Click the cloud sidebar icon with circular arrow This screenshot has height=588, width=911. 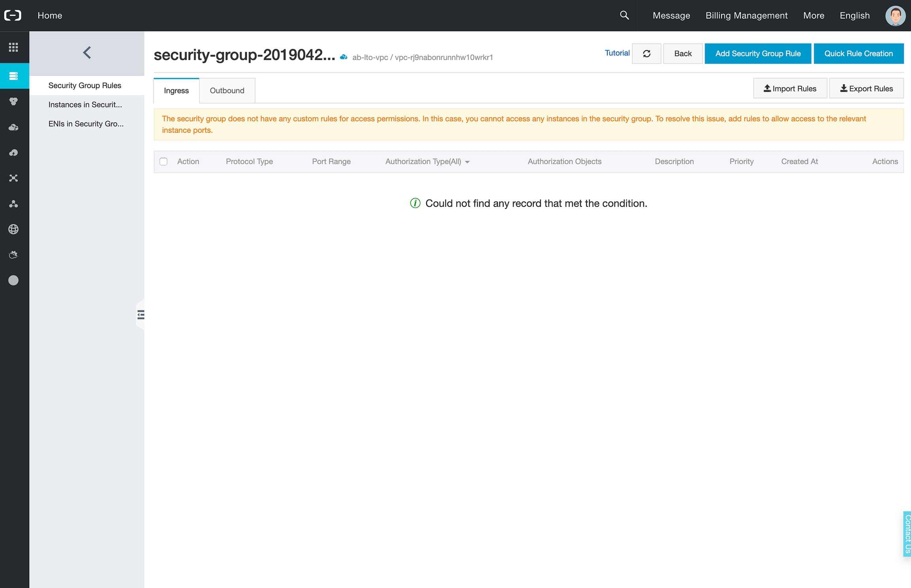point(13,255)
